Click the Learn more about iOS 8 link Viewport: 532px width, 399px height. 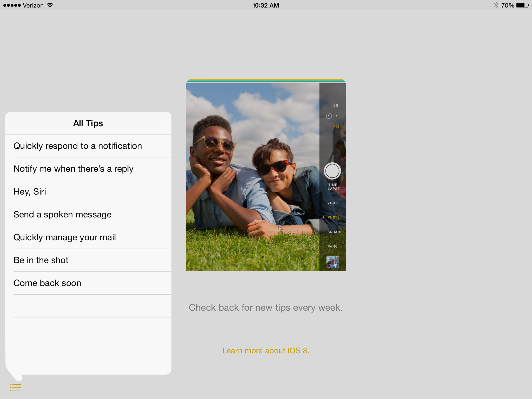[x=265, y=350]
